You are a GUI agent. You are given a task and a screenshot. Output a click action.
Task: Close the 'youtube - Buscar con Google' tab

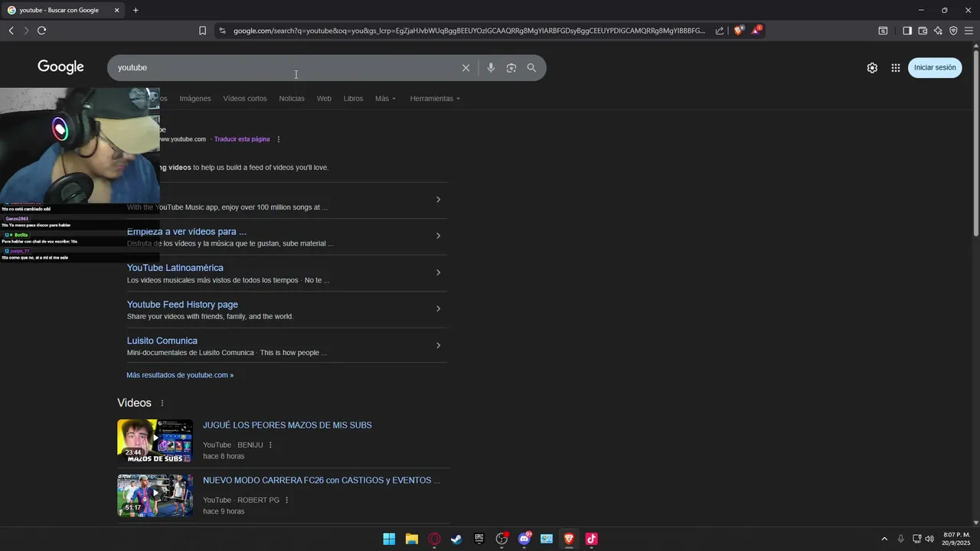(x=116, y=10)
